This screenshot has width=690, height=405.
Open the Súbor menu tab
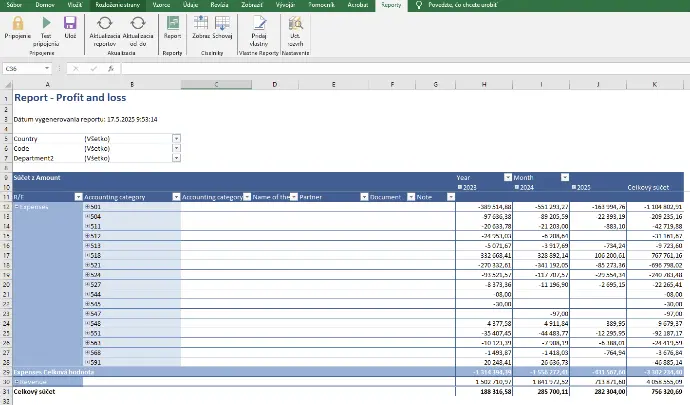(x=14, y=5)
